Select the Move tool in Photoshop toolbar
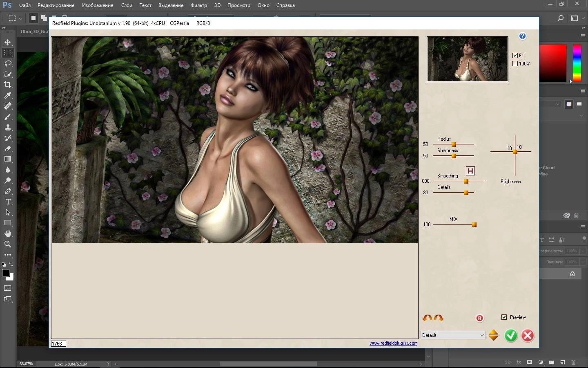The width and height of the screenshot is (588, 368). [8, 42]
